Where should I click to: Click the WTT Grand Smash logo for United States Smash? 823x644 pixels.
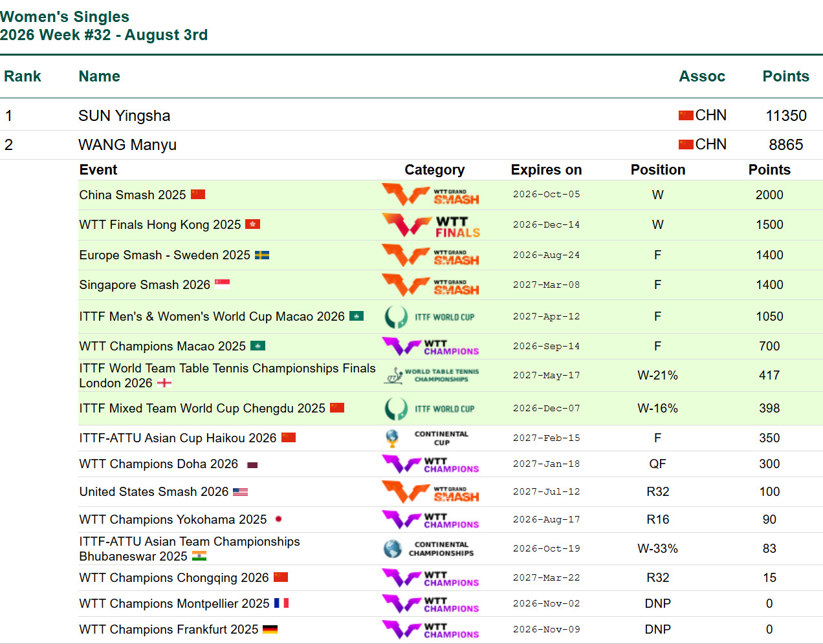(x=431, y=492)
